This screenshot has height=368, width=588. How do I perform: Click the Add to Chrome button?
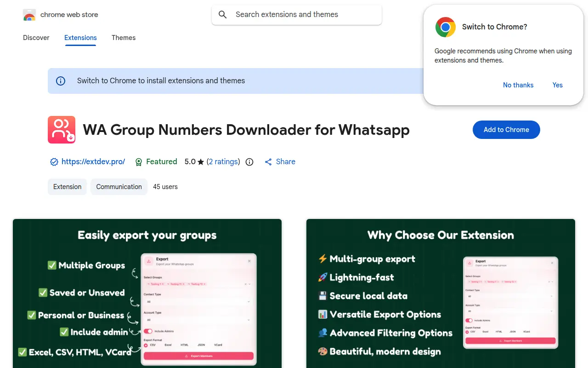(x=506, y=130)
